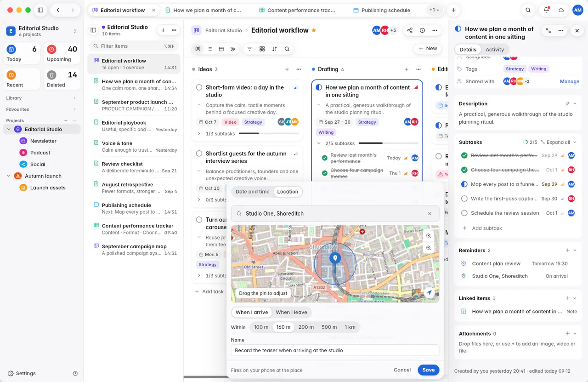Select the When I leave option
Image resolution: width=588 pixels, height=382 pixels.
[291, 312]
